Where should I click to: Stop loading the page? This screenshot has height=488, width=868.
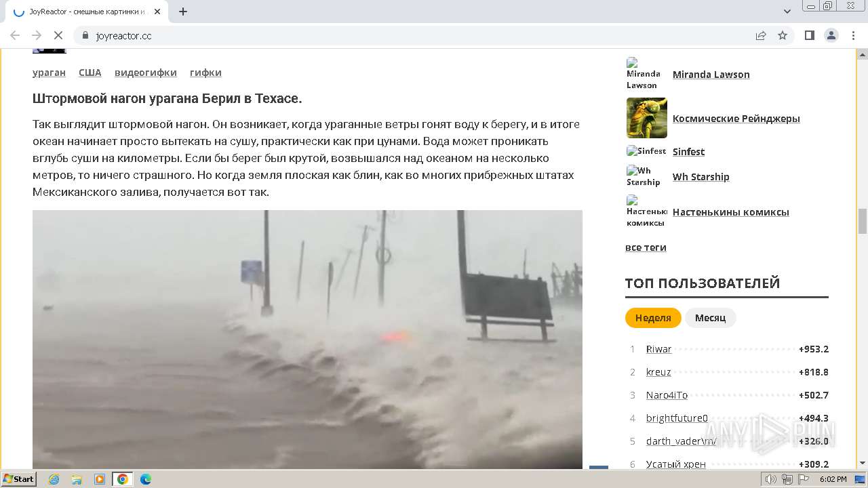(58, 35)
